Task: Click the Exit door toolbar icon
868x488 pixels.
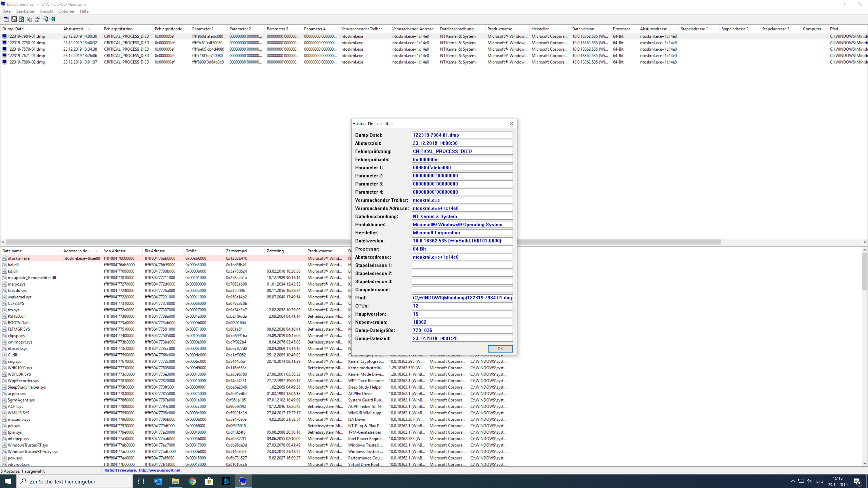Action: pyautogui.click(x=53, y=19)
